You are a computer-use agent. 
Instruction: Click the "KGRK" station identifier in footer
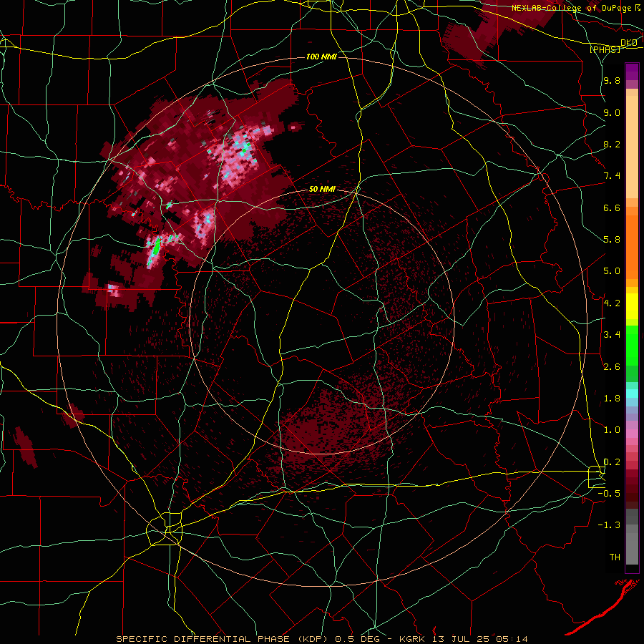pyautogui.click(x=413, y=639)
